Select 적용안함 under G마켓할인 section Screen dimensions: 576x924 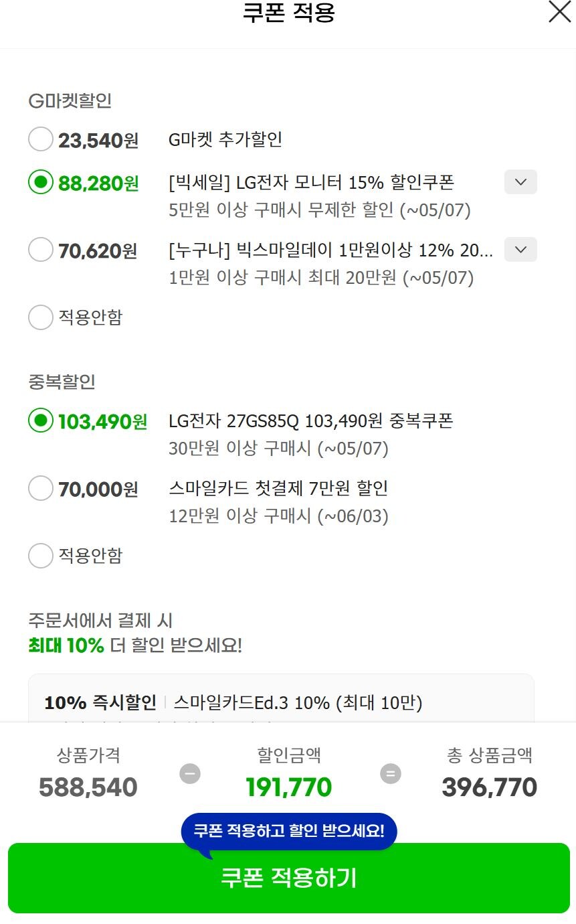pos(41,317)
